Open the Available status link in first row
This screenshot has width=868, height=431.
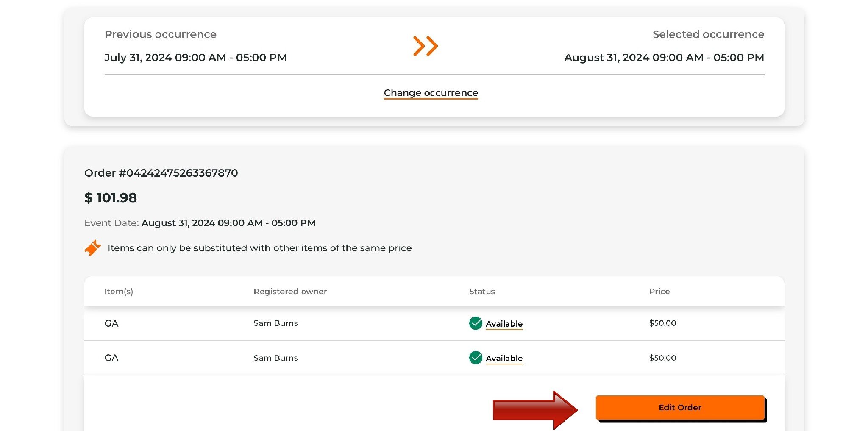504,324
